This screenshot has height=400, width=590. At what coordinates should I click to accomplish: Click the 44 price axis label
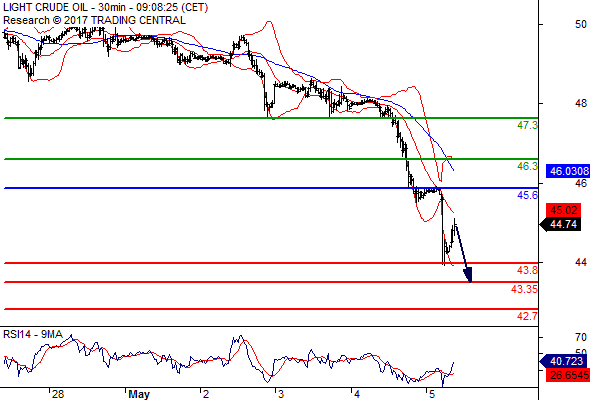(581, 262)
